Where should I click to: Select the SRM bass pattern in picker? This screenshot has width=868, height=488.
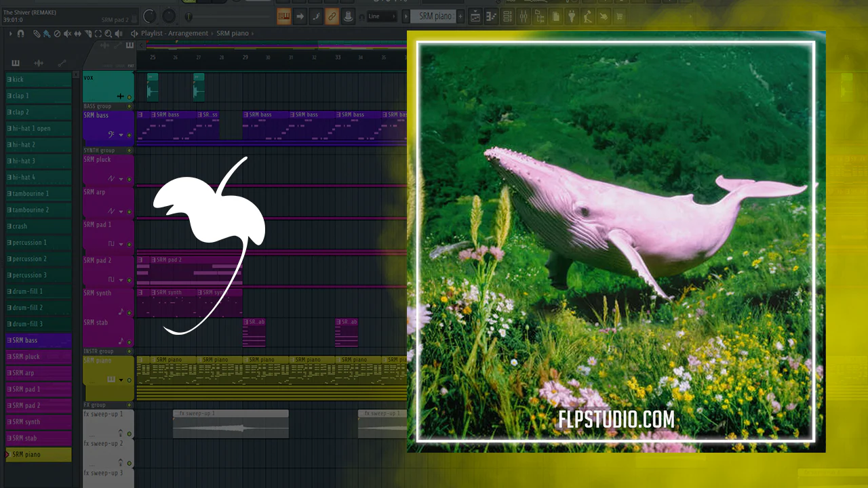(x=38, y=340)
